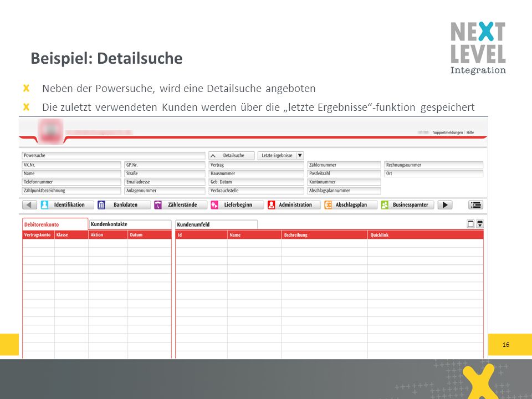Select the Verbrauchstelle field
This screenshot has width=532, height=399.
click(x=256, y=191)
